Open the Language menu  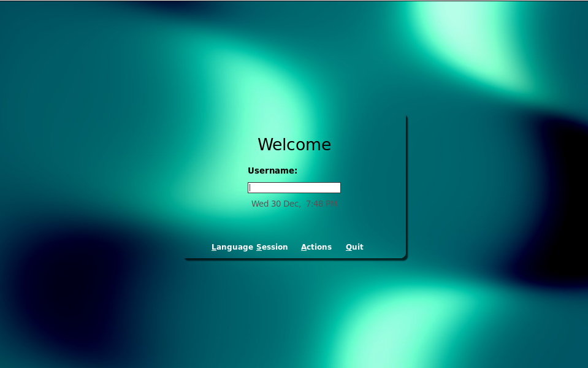coord(232,247)
